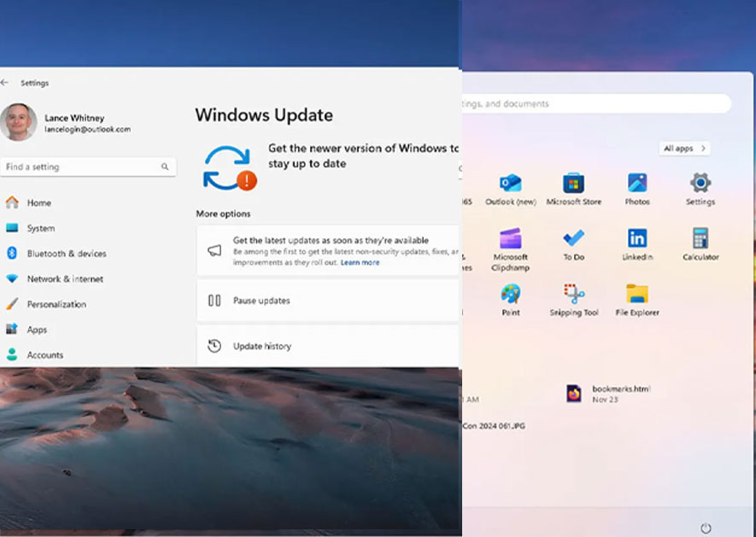The image size is (756, 537).
Task: Click the Learn more link
Action: (x=360, y=262)
